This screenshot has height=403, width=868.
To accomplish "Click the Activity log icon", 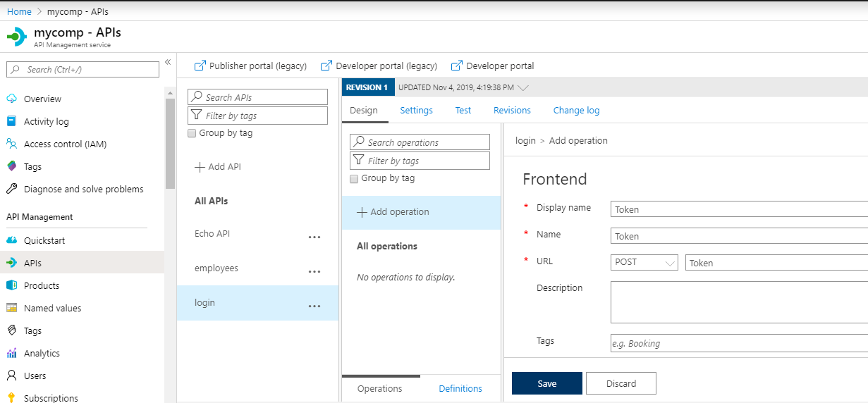I will point(11,121).
